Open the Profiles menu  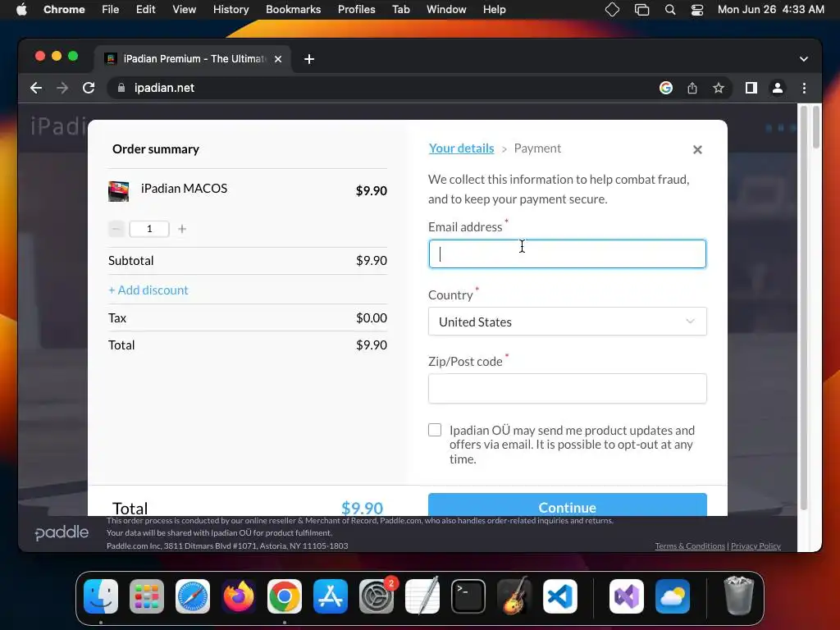point(356,10)
